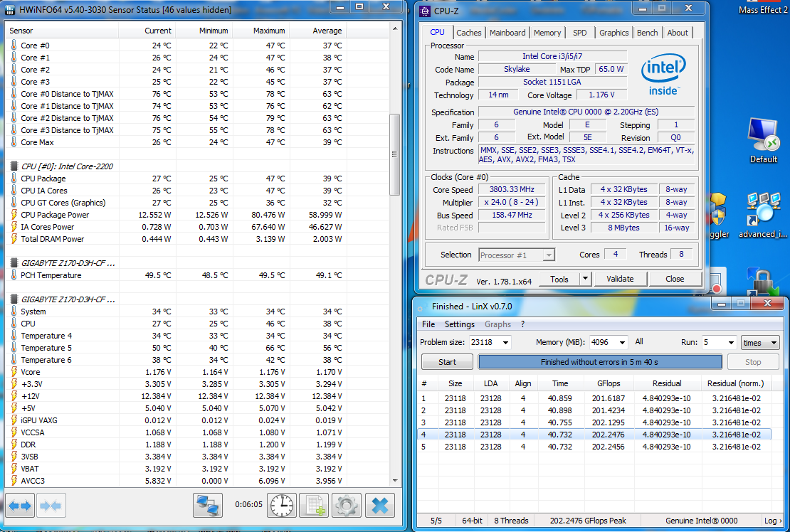Image resolution: width=790 pixels, height=532 pixels.
Task: Open the Graphs menu in LinX
Action: tap(497, 324)
